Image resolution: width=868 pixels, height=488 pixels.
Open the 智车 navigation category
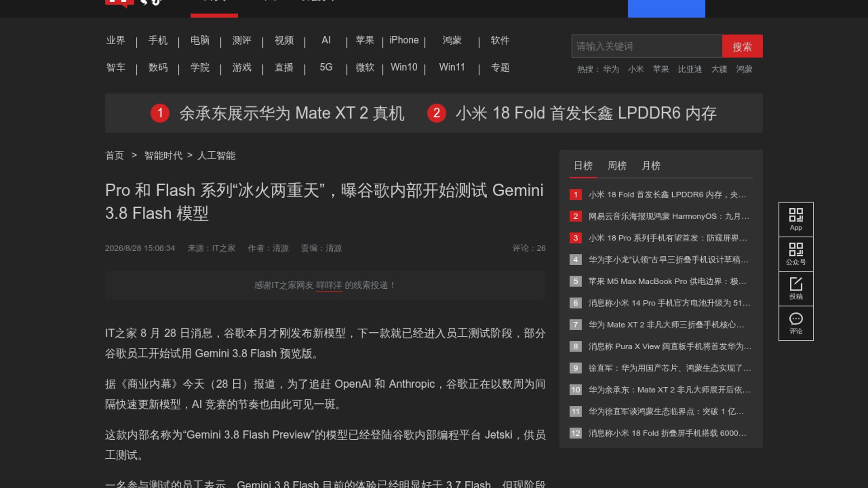(x=116, y=67)
